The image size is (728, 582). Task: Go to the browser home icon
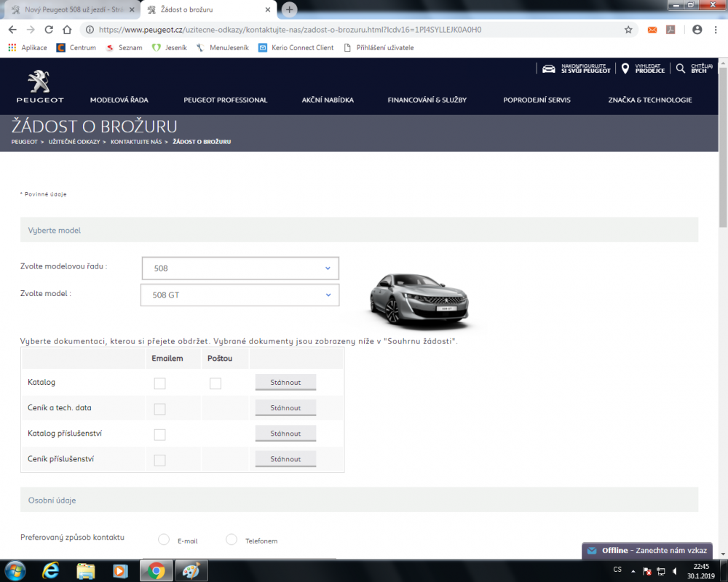[67, 30]
